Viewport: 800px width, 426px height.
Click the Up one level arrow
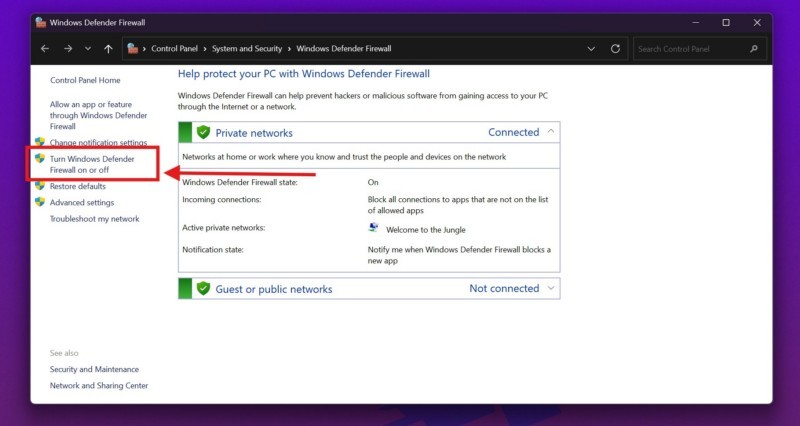pos(108,48)
